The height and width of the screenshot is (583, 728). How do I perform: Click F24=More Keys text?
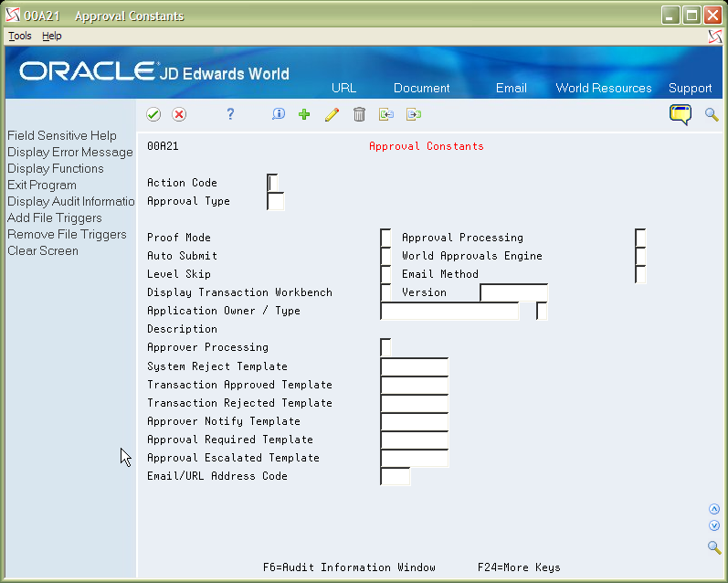coord(519,567)
